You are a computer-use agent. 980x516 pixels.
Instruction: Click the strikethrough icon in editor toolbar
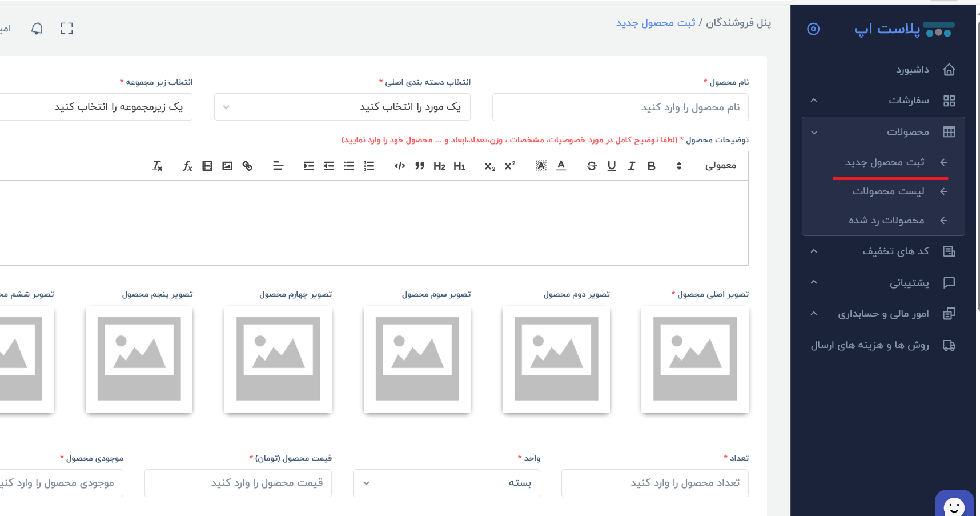tap(592, 166)
